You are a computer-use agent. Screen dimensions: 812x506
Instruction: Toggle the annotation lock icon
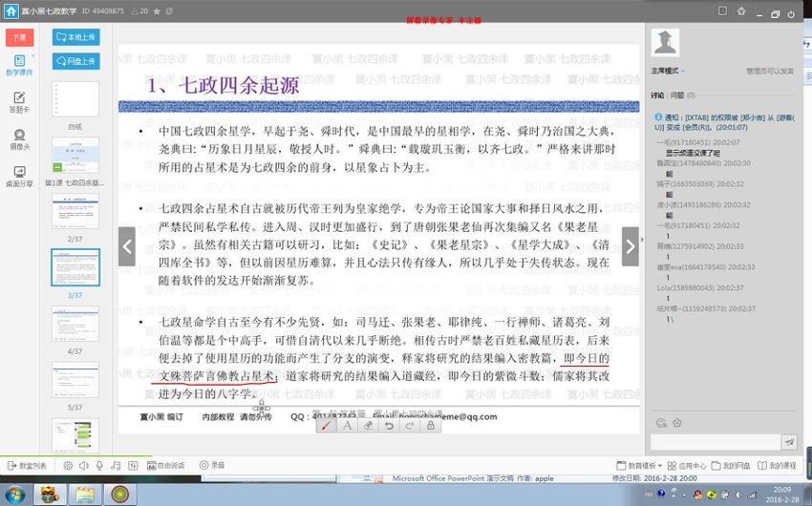430,425
